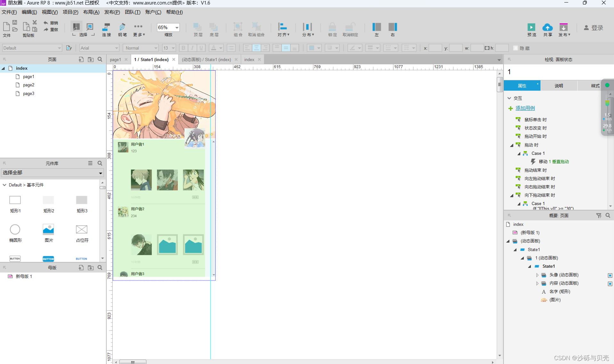Click the Share (共享) cloud icon
Image resolution: width=614 pixels, height=364 pixels.
pos(547,27)
